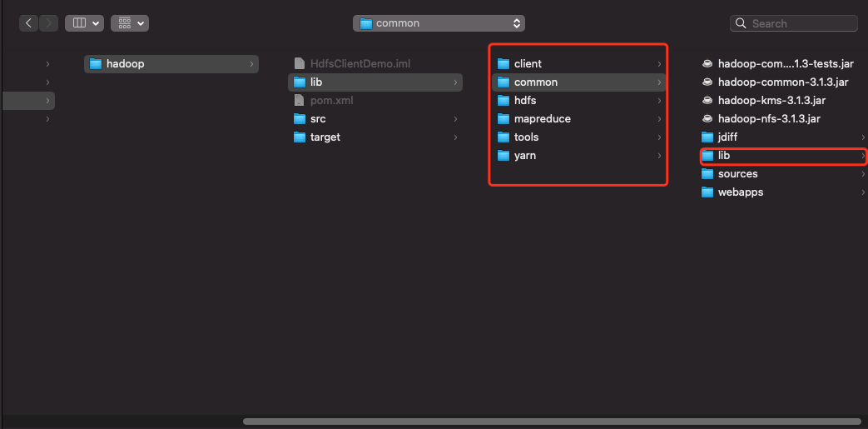This screenshot has width=868, height=429.
Task: Click the jdiff folder icon
Action: 707,137
